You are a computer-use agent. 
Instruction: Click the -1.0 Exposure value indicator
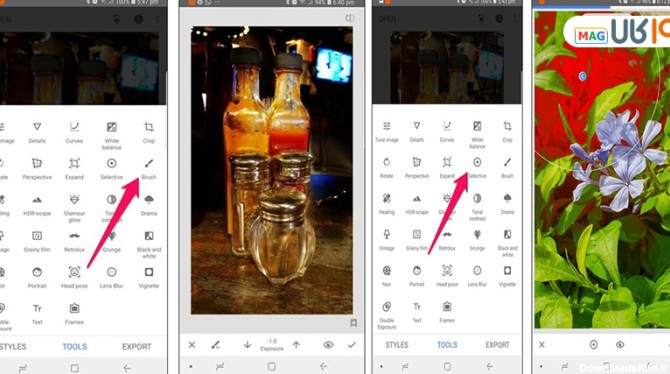coord(272,345)
